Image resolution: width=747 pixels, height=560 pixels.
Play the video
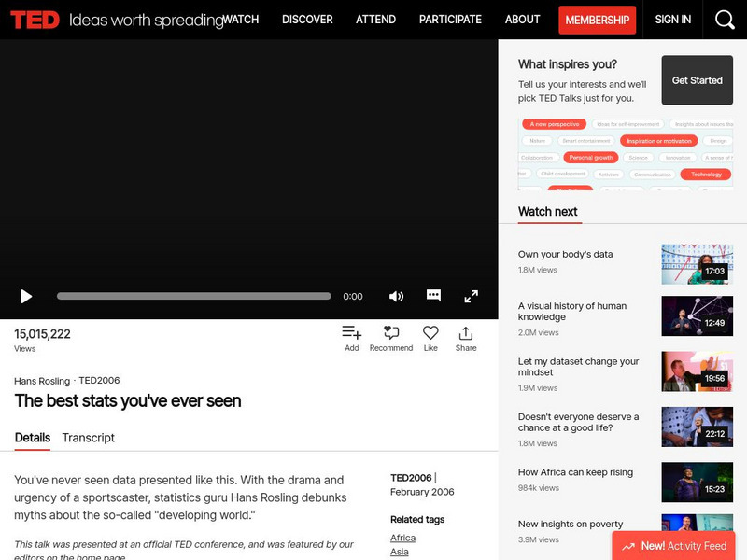(26, 296)
